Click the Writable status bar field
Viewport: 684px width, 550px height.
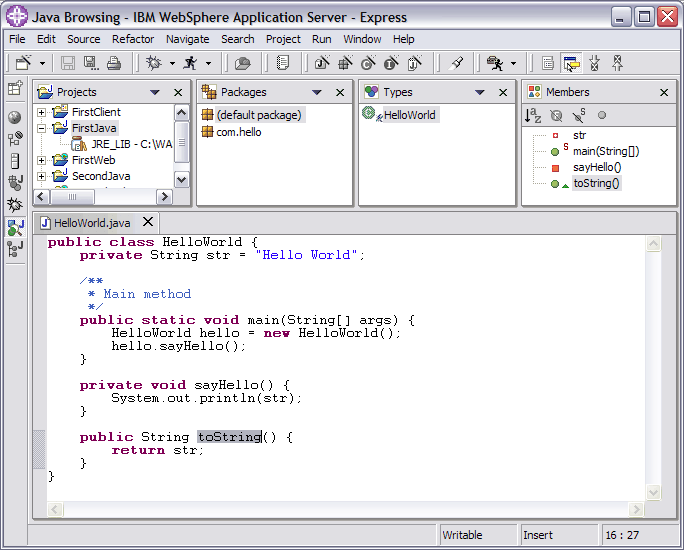coord(477,535)
